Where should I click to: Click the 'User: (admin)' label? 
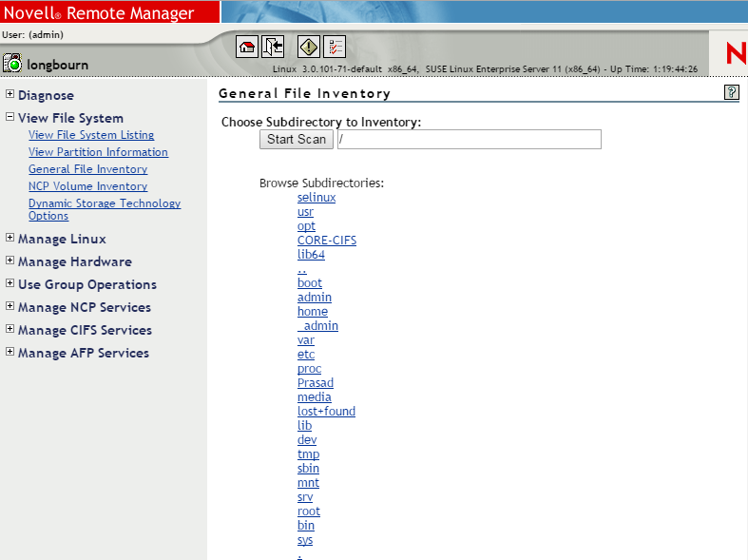coord(32,35)
